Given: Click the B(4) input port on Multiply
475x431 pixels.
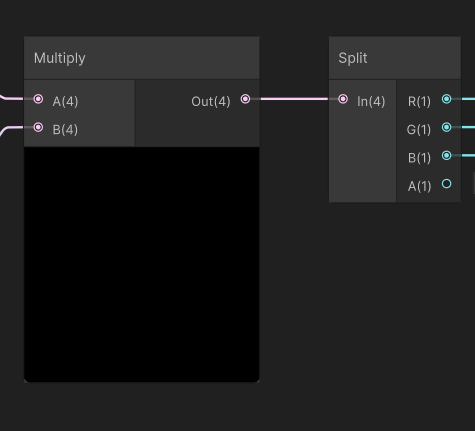Looking at the screenshot, I should pos(38,127).
